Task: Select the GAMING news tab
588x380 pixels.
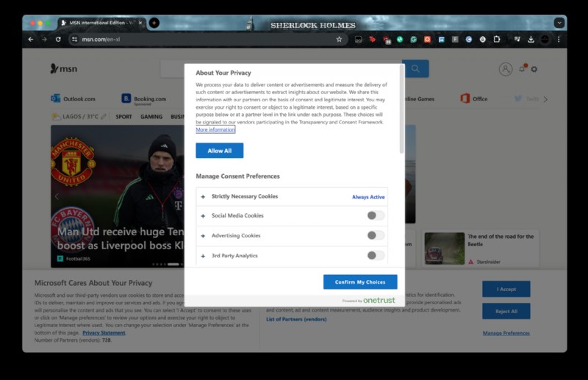Action: [151, 117]
